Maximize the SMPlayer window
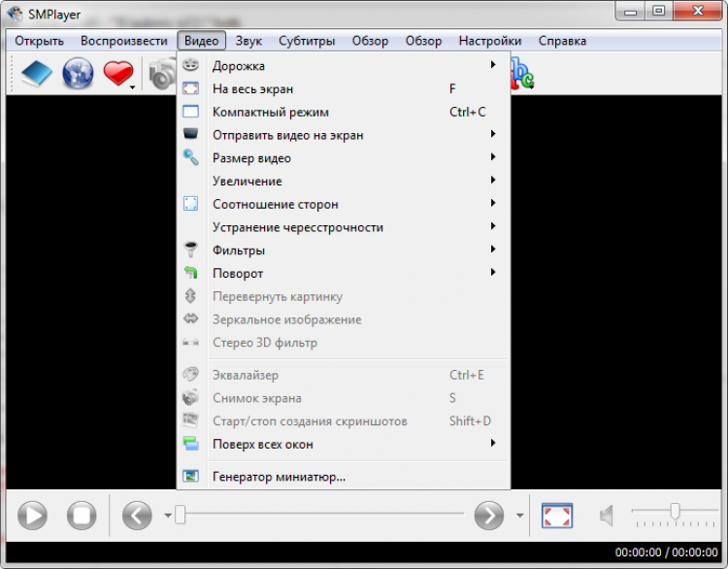The height and width of the screenshot is (569, 728). 658,11
